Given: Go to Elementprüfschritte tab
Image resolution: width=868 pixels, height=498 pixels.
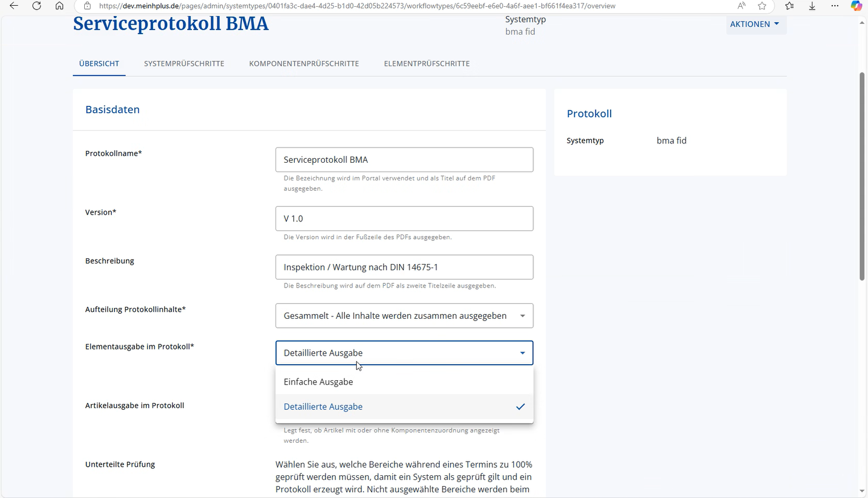Looking at the screenshot, I should click(426, 64).
